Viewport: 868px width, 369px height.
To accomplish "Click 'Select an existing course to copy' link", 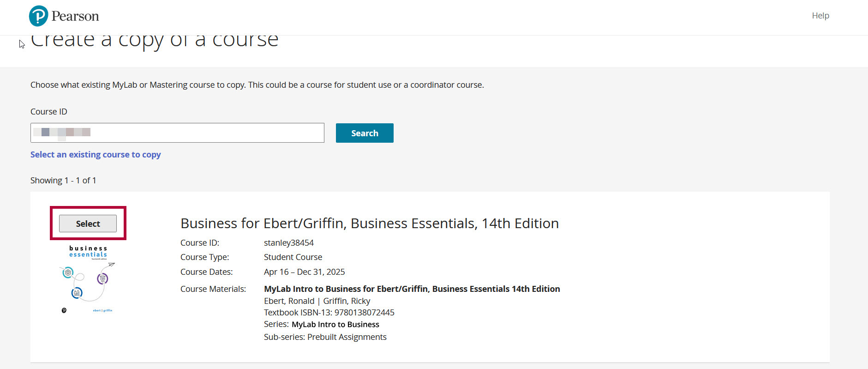I will tap(96, 155).
